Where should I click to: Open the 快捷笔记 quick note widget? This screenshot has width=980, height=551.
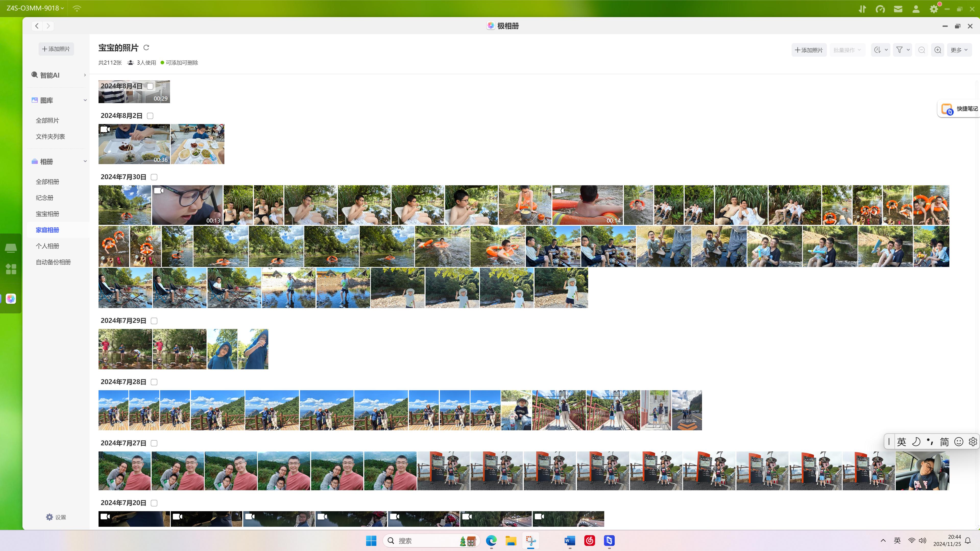click(x=959, y=109)
